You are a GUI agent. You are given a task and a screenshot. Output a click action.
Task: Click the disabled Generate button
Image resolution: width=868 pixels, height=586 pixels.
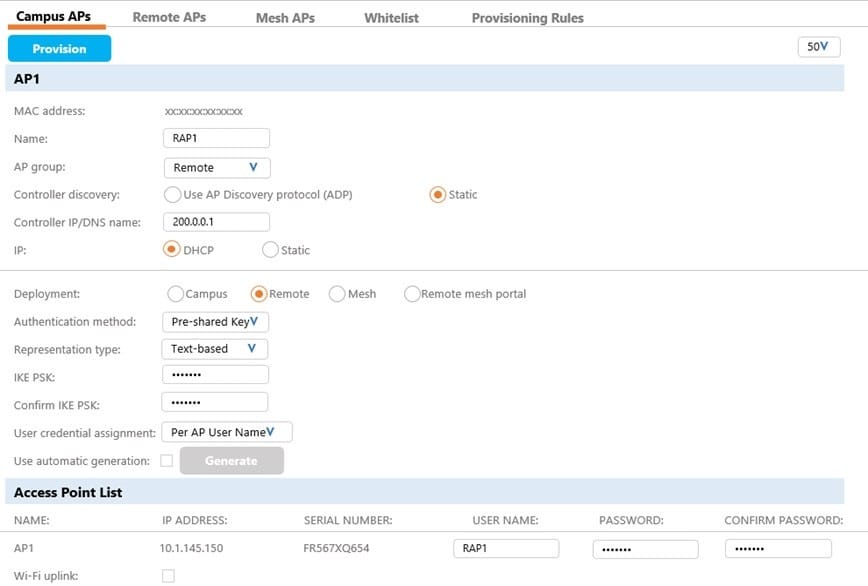click(x=231, y=461)
